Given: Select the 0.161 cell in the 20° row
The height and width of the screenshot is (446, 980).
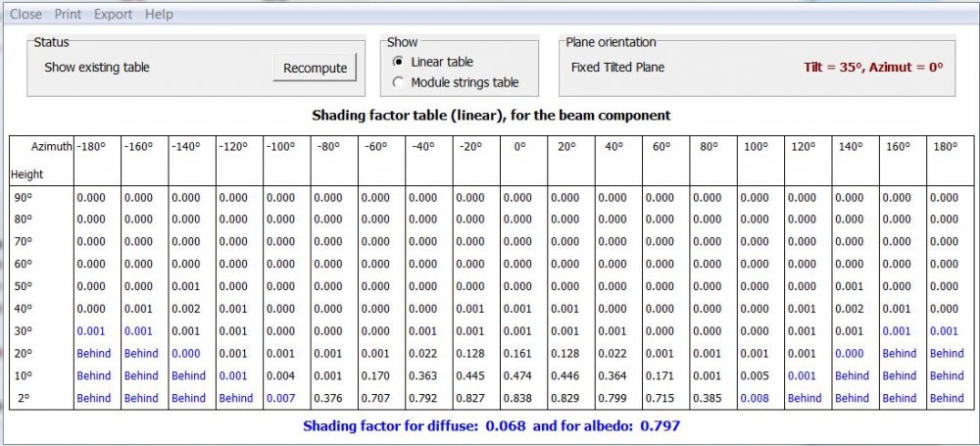Looking at the screenshot, I should point(517,353).
